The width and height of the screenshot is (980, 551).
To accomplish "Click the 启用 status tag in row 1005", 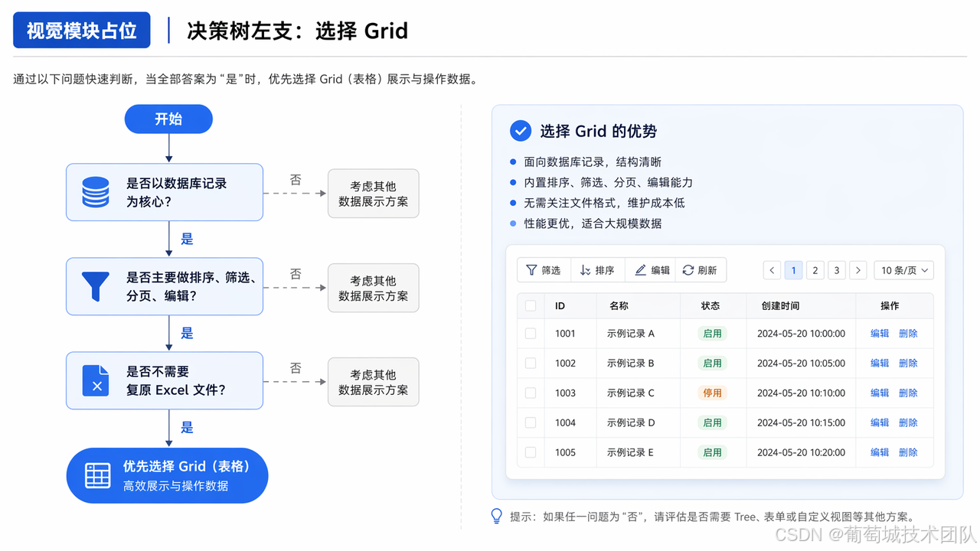I will (x=712, y=452).
